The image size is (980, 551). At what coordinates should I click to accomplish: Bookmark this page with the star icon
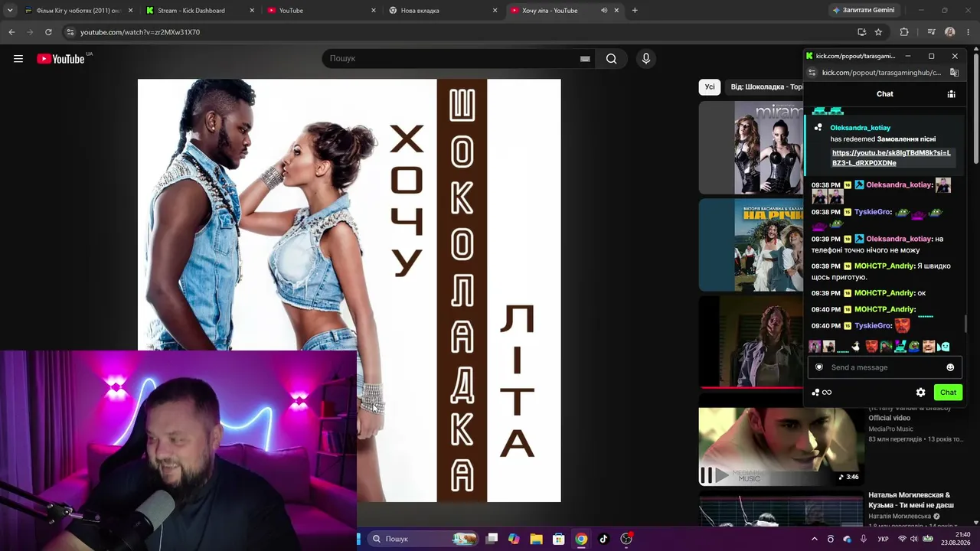pyautogui.click(x=878, y=32)
